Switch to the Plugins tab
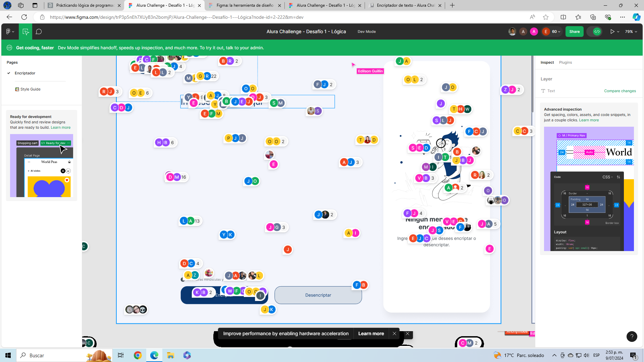This screenshot has height=362, width=644. 565,62
